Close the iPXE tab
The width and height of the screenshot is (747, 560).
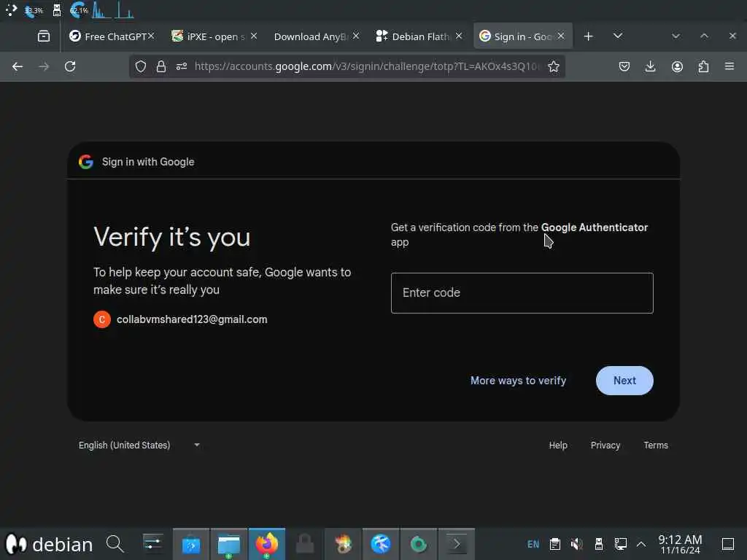pyautogui.click(x=254, y=36)
